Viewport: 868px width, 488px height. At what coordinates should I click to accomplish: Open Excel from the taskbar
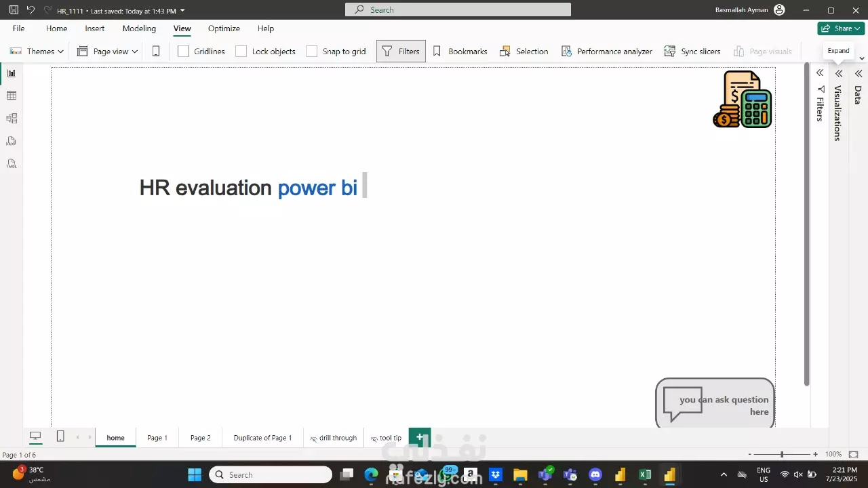pos(645,474)
